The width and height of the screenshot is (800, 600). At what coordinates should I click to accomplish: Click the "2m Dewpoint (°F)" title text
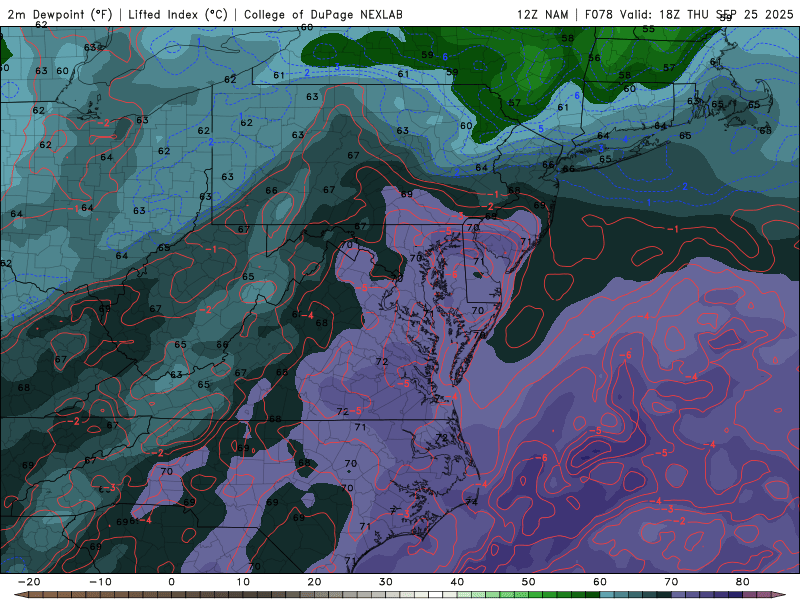(60, 14)
